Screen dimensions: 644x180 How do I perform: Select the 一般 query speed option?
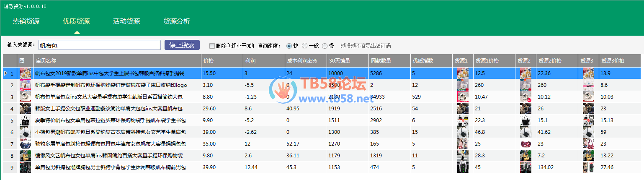(304, 46)
